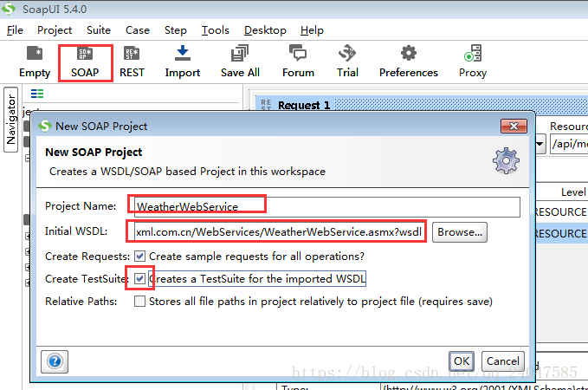Toggle the Create Requests checkbox

click(140, 257)
